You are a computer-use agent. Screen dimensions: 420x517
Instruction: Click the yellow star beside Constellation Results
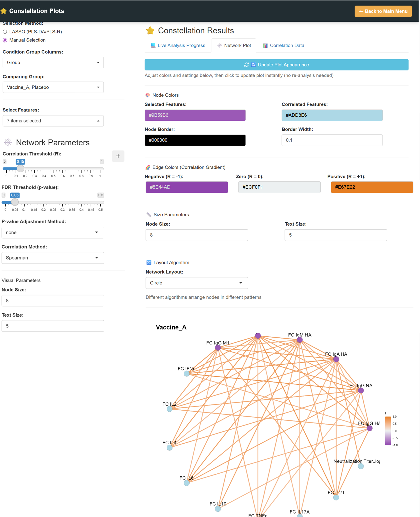click(150, 30)
